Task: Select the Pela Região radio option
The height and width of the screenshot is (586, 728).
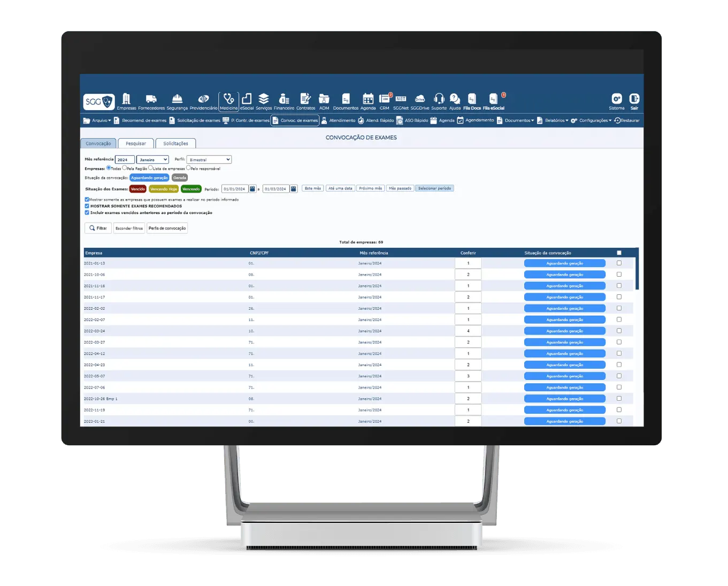Action: click(x=125, y=168)
